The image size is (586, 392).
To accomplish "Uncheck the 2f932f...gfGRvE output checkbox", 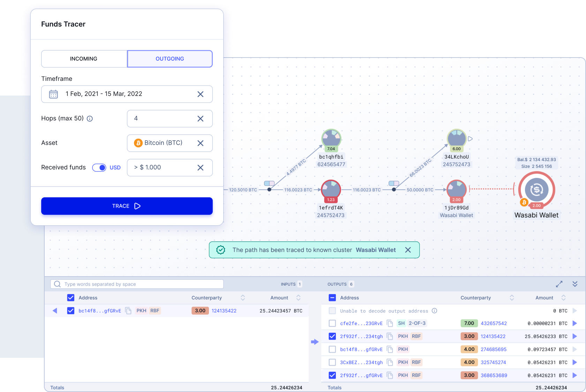I will click(332, 376).
